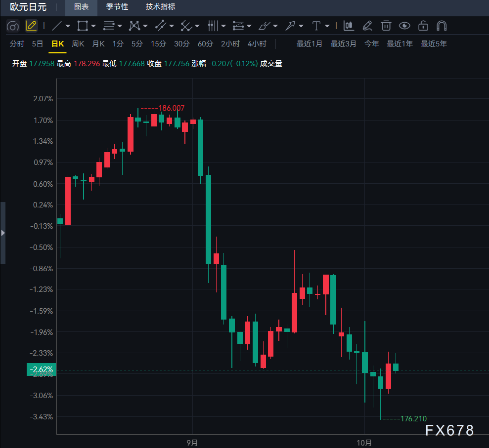The width and height of the screenshot is (489, 448).
Task: Click the 176.210 low price label
Action: tap(413, 419)
